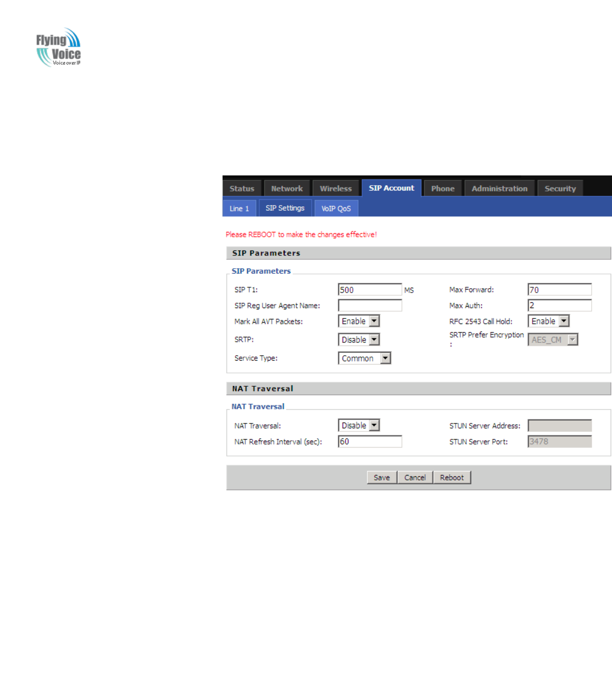Open Mark All AVT Packets dropdown
Viewport: 612px width, 700px height.
[x=359, y=321]
